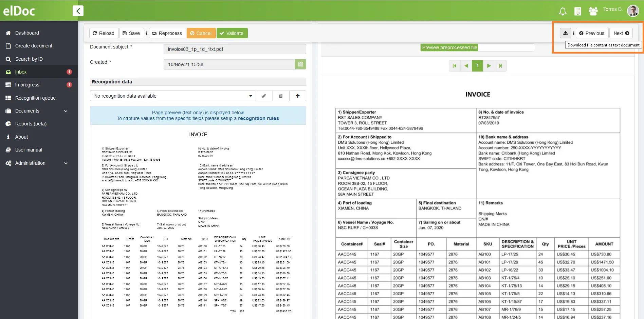Screen dimensions: 644x319
Task: Delete recognition data with the trash icon
Action: tap(281, 96)
